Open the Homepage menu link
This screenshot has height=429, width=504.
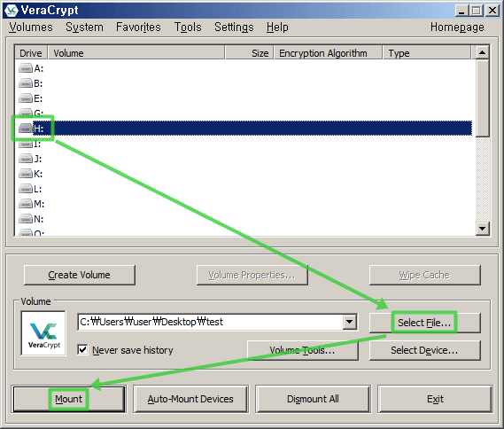457,27
